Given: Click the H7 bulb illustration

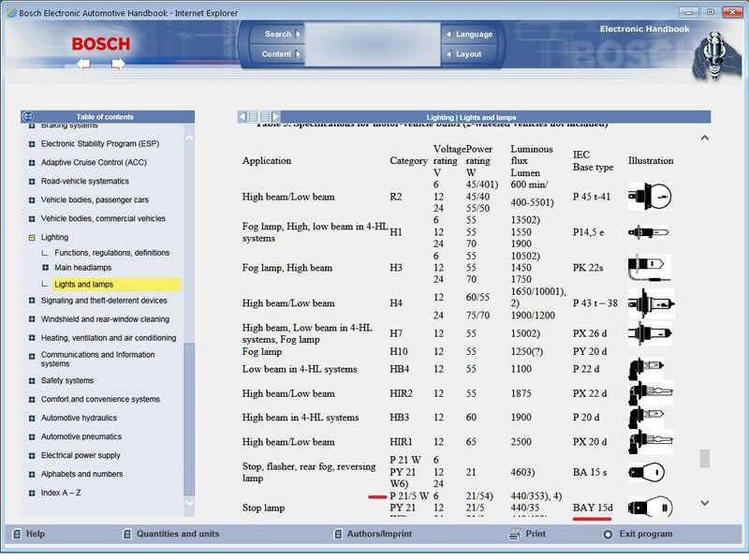Looking at the screenshot, I should pos(650,333).
